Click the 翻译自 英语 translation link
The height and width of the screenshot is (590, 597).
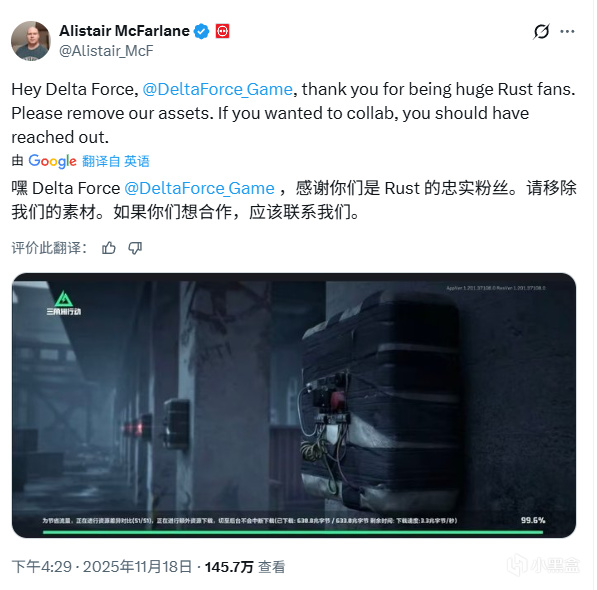(116, 161)
